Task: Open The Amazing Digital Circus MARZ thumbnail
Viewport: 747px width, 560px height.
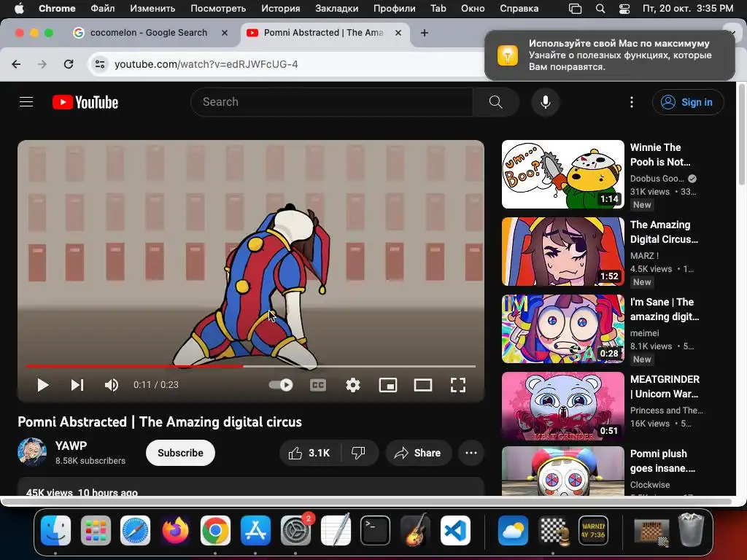Action: pyautogui.click(x=562, y=252)
